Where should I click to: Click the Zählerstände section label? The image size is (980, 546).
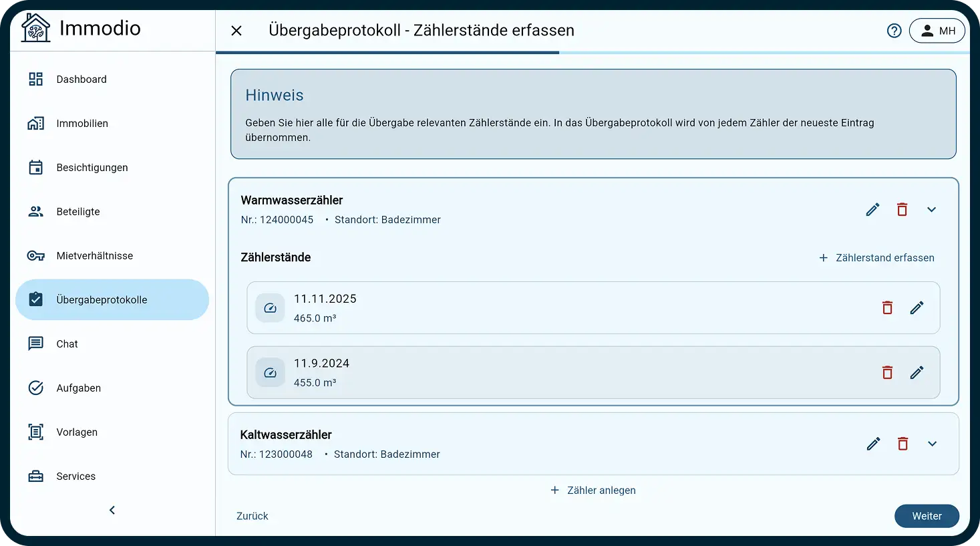click(276, 257)
